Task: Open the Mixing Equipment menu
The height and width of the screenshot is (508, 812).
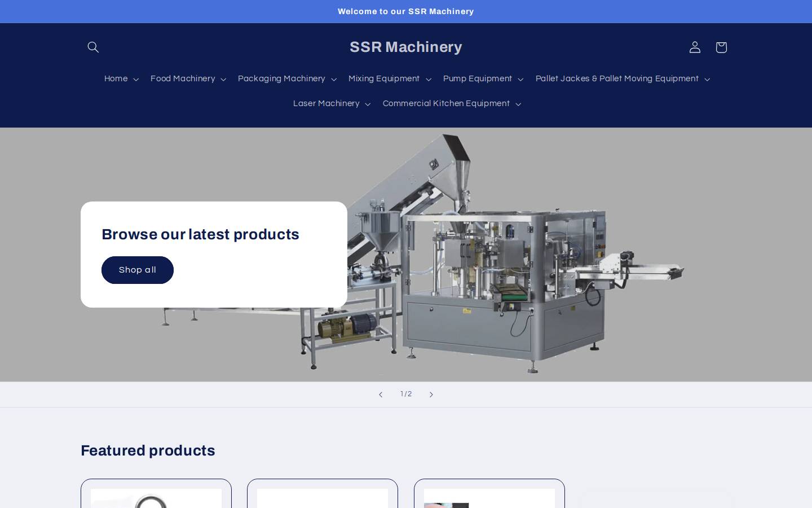Action: point(384,79)
